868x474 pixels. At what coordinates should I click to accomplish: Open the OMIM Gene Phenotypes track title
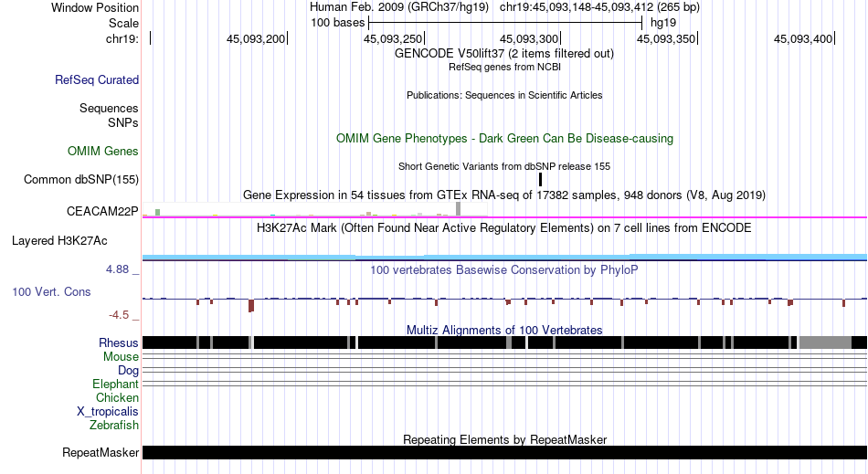click(504, 138)
